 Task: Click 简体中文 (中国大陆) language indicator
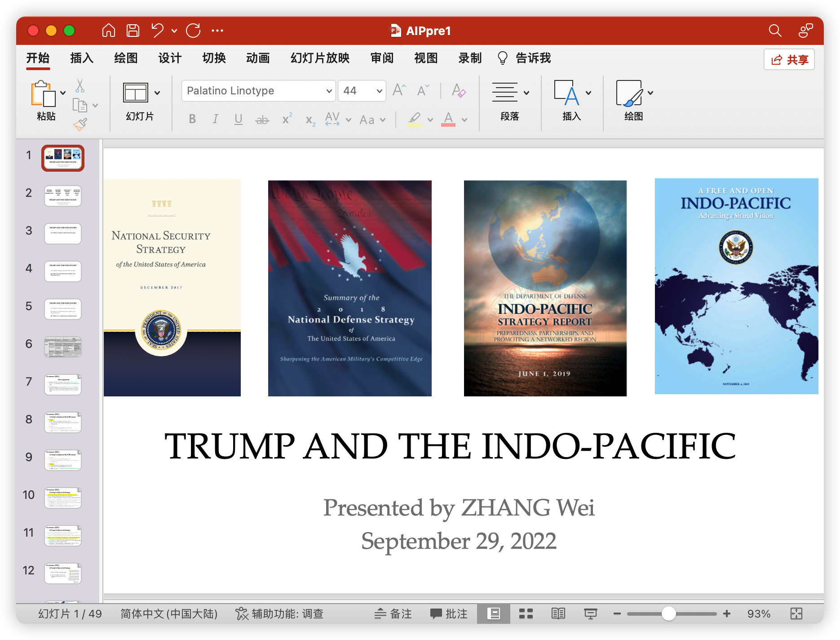pyautogui.click(x=169, y=613)
